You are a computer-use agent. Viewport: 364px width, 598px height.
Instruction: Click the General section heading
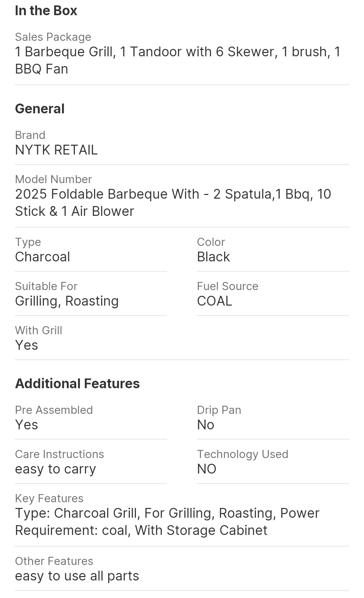click(40, 109)
